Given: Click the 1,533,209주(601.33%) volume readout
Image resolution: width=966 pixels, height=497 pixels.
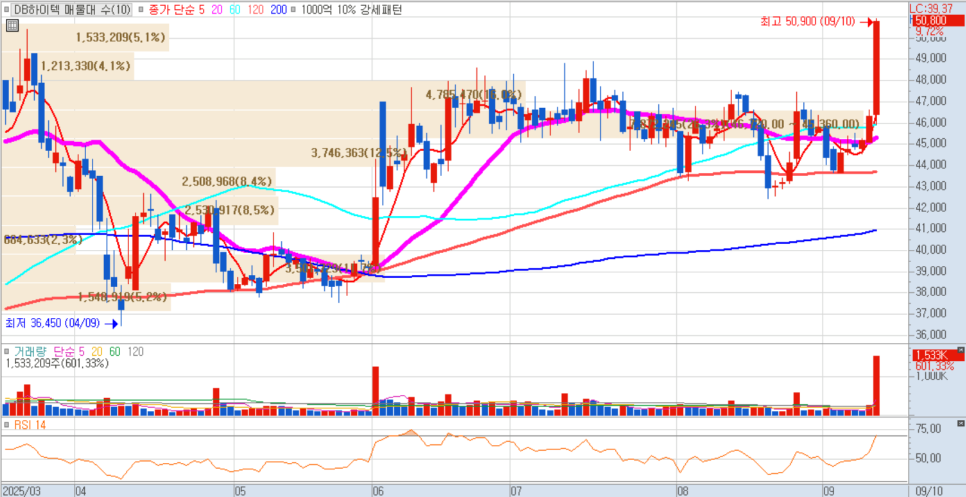Looking at the screenshot, I should pos(57,363).
